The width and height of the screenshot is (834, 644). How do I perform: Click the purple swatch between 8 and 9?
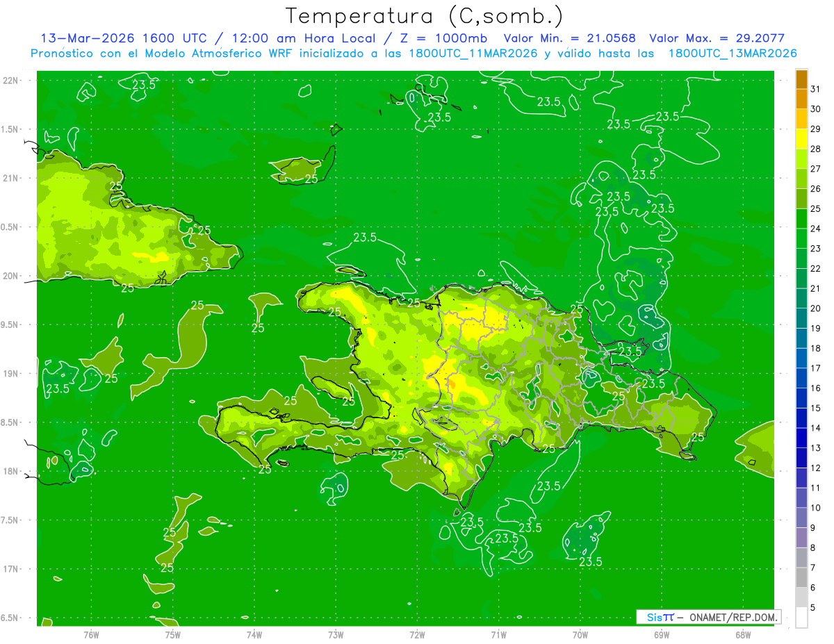[x=802, y=538]
